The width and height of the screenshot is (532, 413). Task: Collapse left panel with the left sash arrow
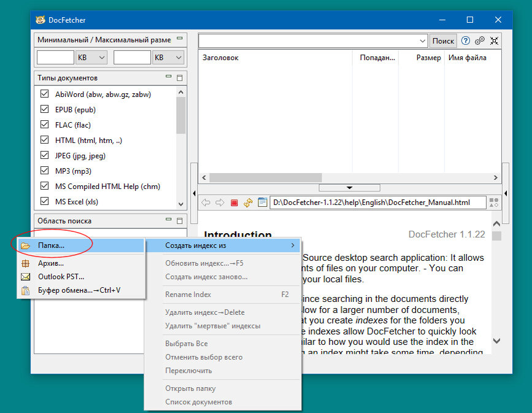pyautogui.click(x=194, y=193)
